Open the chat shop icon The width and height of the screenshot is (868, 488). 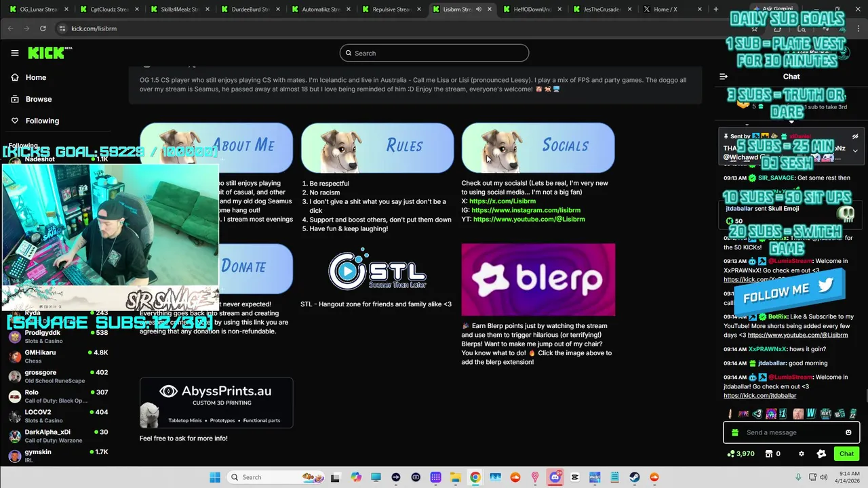click(x=769, y=454)
